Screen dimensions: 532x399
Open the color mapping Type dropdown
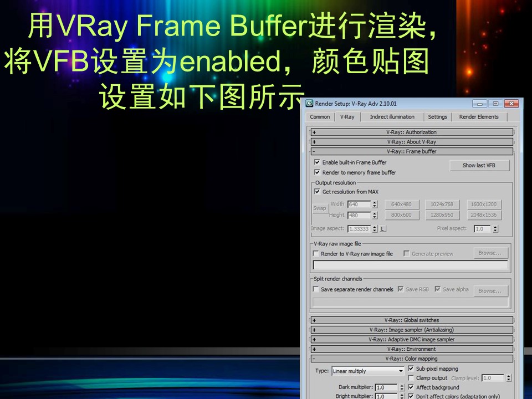368,371
